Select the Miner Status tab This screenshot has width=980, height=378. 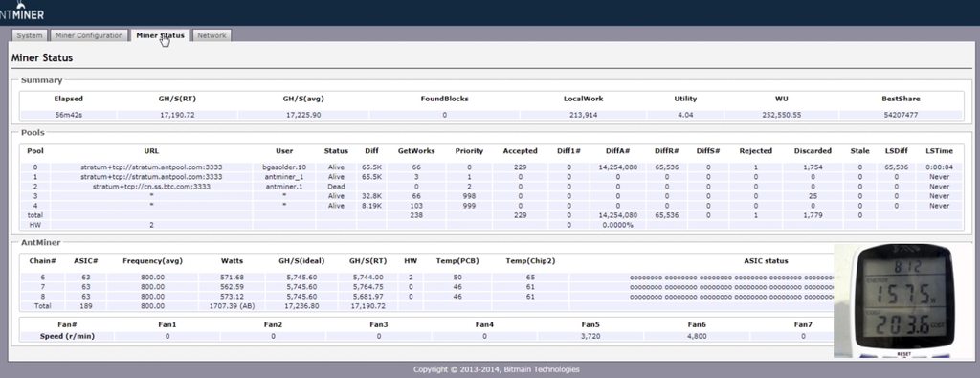(160, 35)
